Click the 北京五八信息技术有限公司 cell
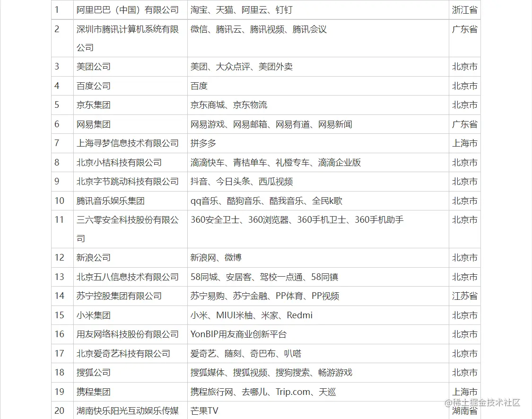 pyautogui.click(x=131, y=277)
